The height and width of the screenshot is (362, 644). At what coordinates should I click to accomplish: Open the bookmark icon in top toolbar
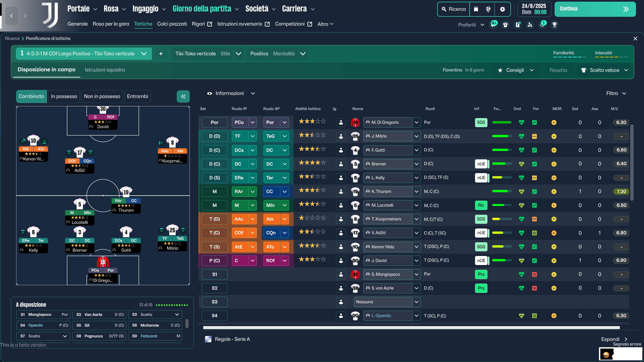tap(476, 9)
